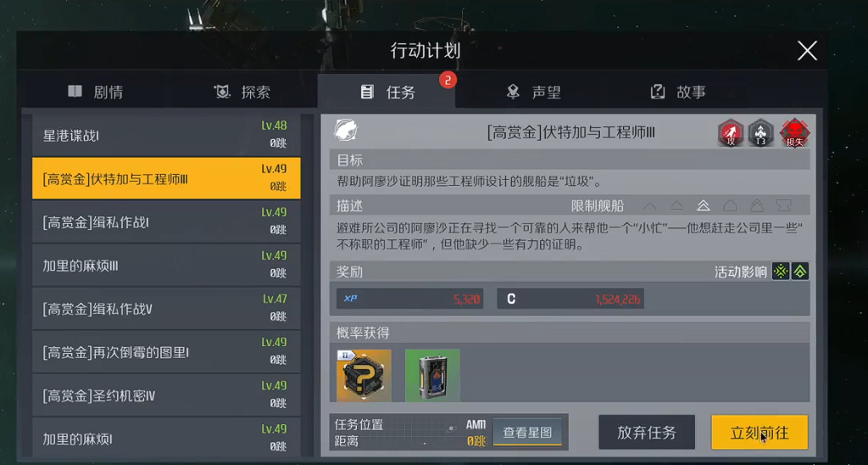The height and width of the screenshot is (465, 868).
Task: Click the faction emblem beside mission title
Action: click(346, 132)
